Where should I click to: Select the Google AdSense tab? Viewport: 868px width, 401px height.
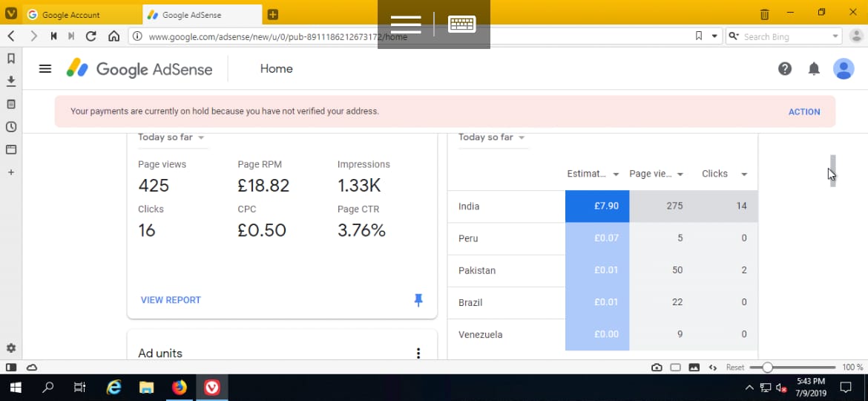tap(202, 15)
